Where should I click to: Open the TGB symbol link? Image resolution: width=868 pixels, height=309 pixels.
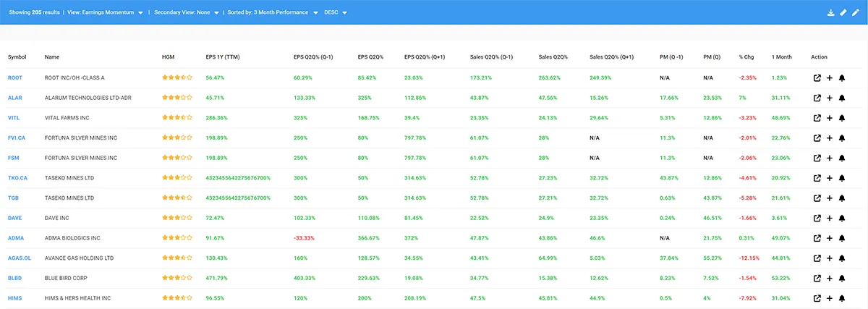click(x=14, y=198)
